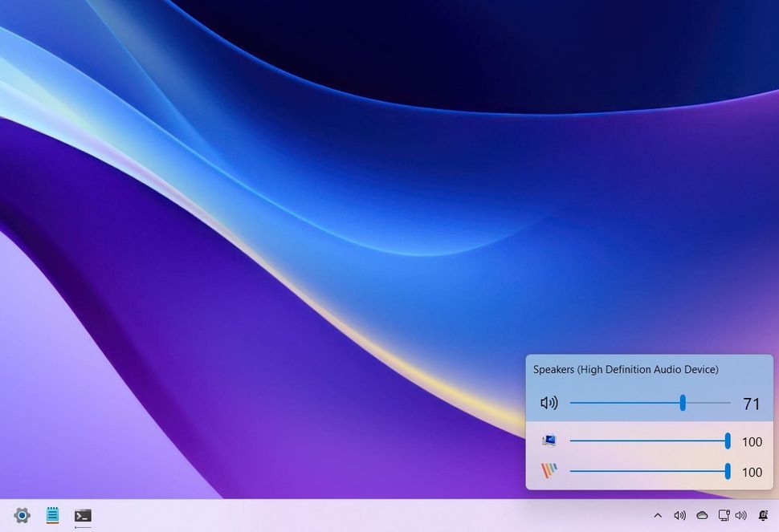
Task: Click the 100 value beside System Sounds
Action: point(752,441)
